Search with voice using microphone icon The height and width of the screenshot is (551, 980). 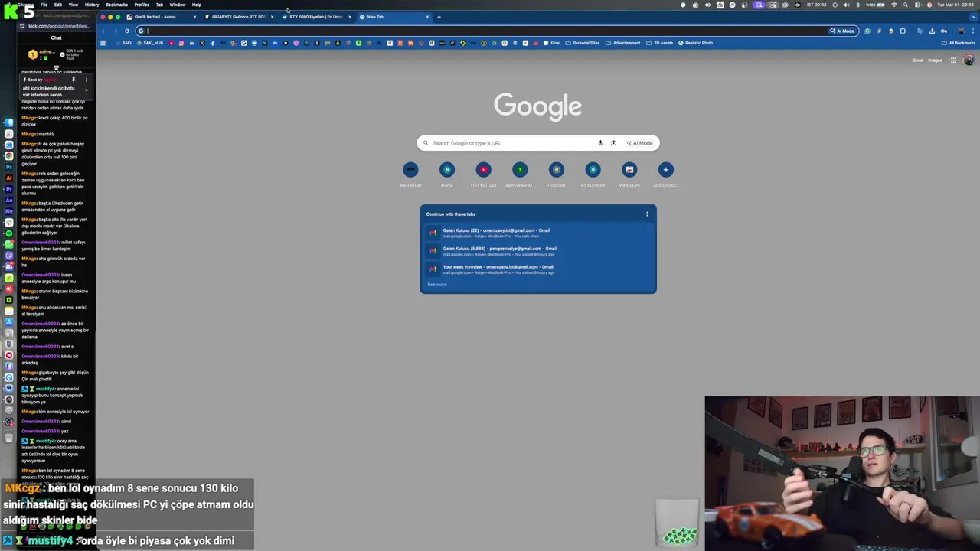click(x=600, y=143)
